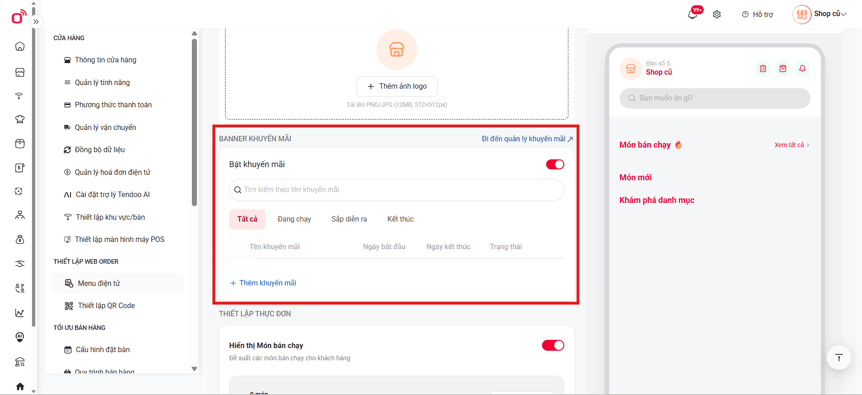The width and height of the screenshot is (862, 395).
Task: Select the Kết thúc tab
Action: pos(400,219)
